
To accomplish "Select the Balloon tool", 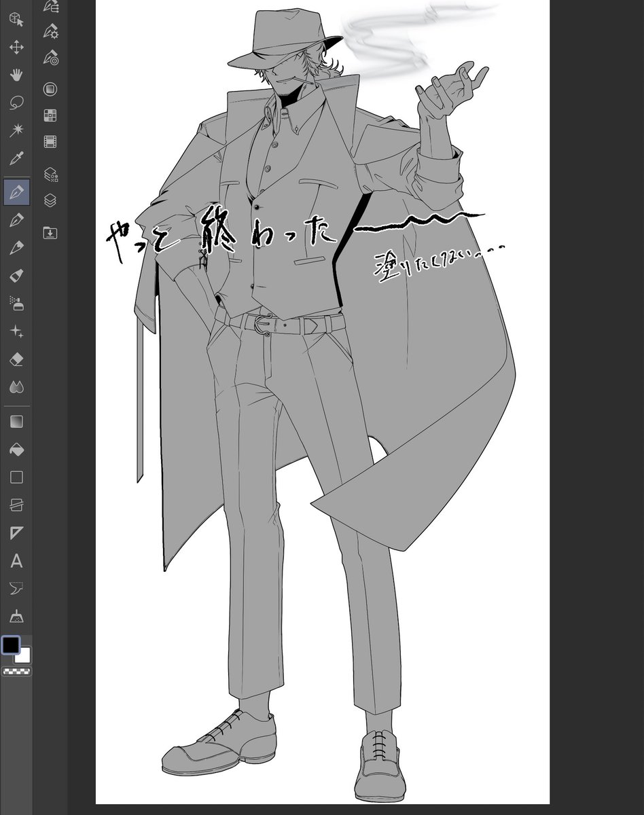I will tap(16, 588).
